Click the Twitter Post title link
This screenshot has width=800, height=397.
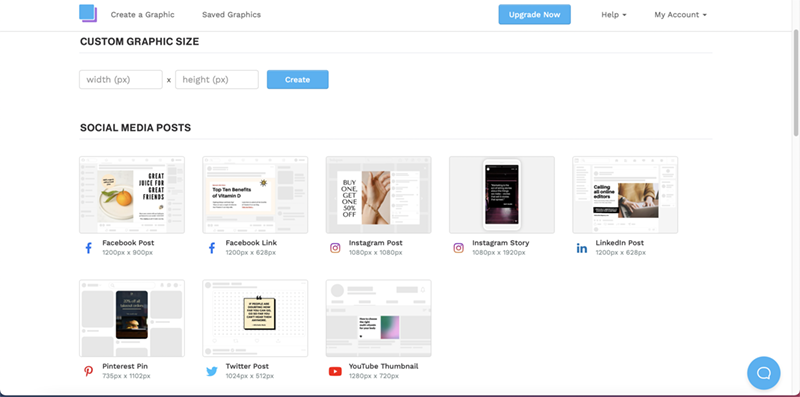click(247, 366)
